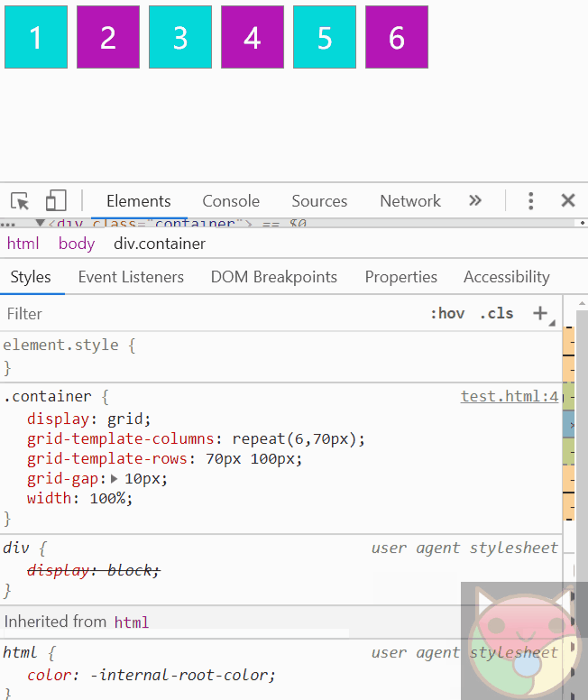
Task: Switch to the Network tab
Action: [x=410, y=201]
